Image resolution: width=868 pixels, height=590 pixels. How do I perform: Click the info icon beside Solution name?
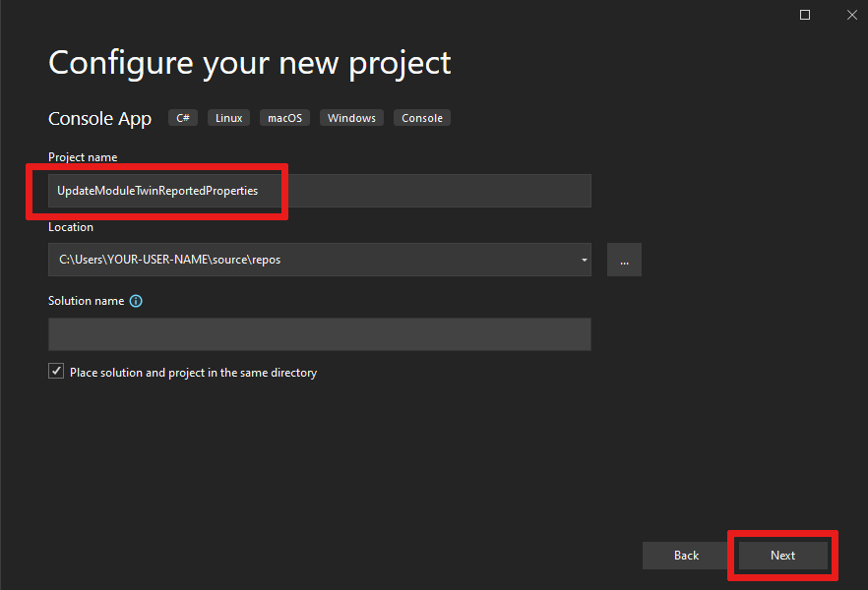point(136,301)
